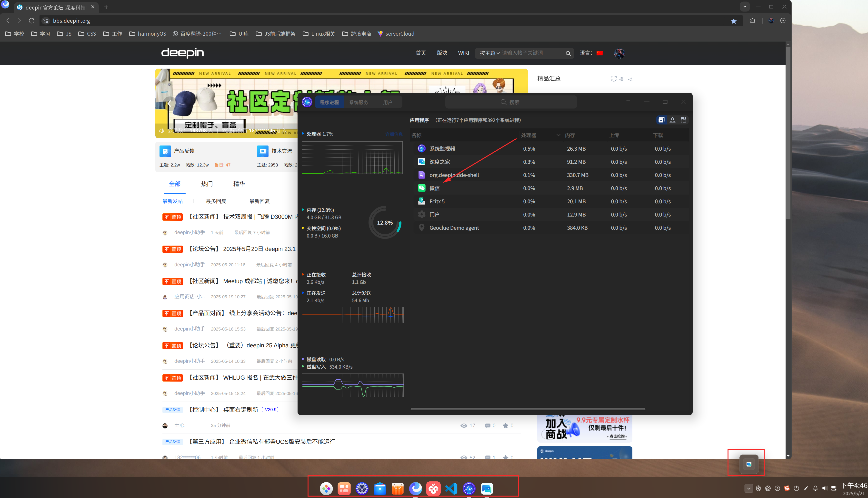Open the Linux相关 bookmark folder
Viewport: 868px width, 498px height.
point(318,33)
